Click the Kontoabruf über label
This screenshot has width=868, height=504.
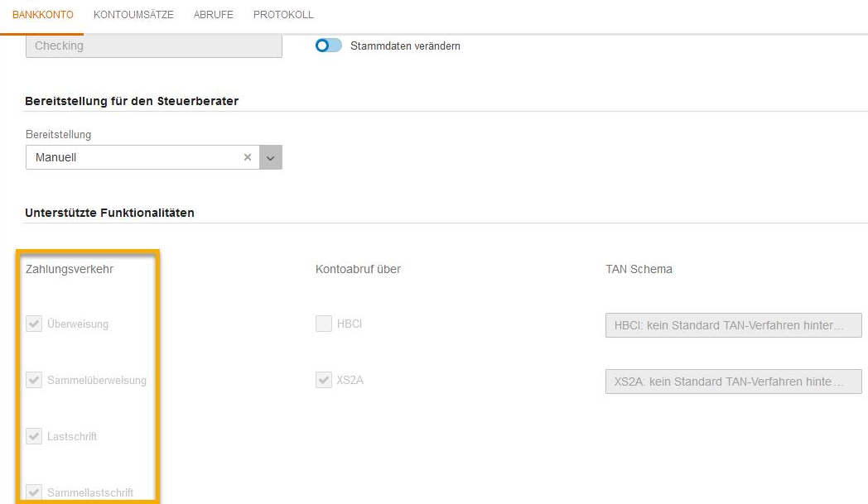coord(358,269)
